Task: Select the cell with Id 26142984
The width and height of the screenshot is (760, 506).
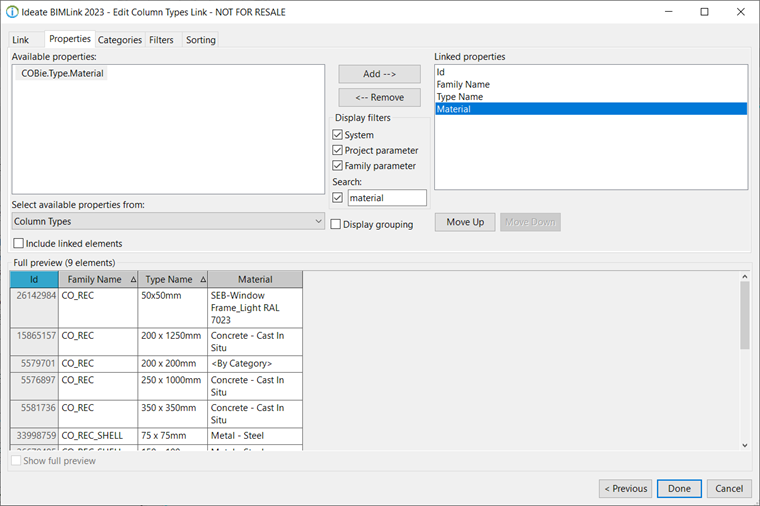Action: (34, 308)
